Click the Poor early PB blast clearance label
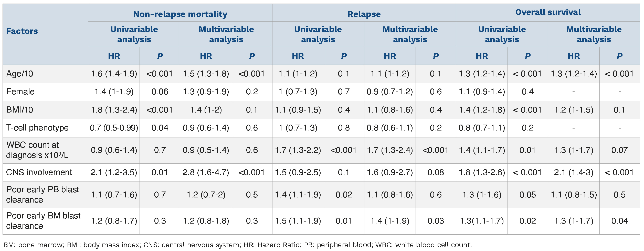Image resolution: width=644 pixels, height=251 pixels. tap(43, 195)
